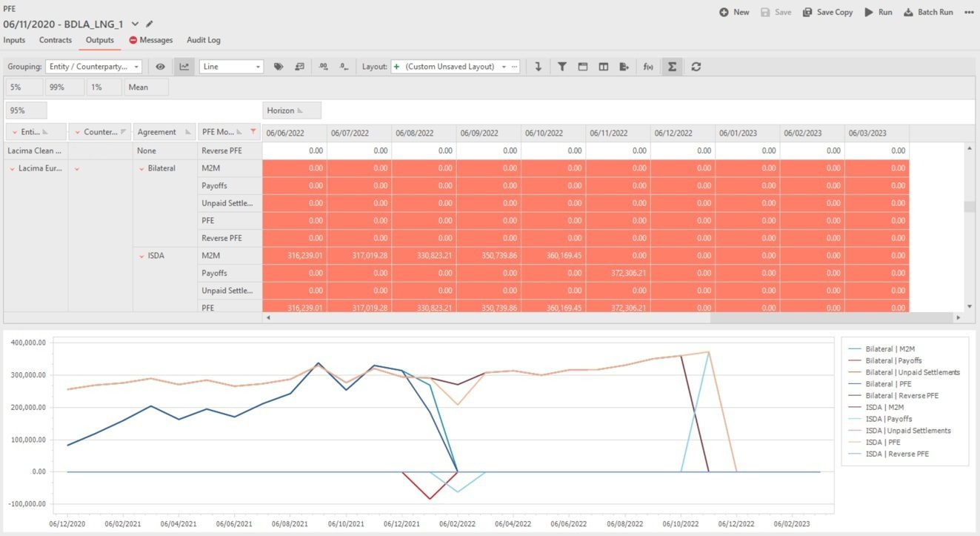Click the increase decimal places icon
Screen dimensions: 980x536
(x=323, y=67)
